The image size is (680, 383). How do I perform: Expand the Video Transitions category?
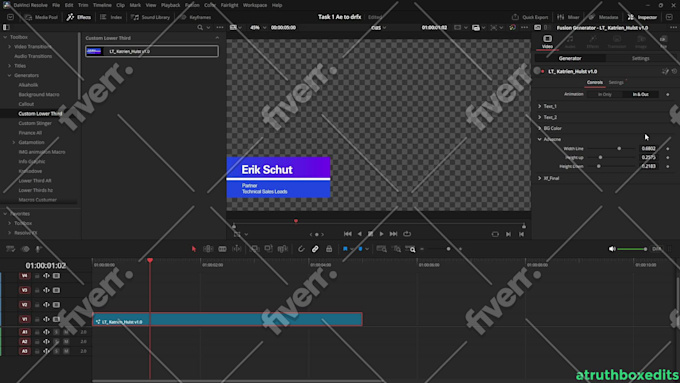click(10, 47)
